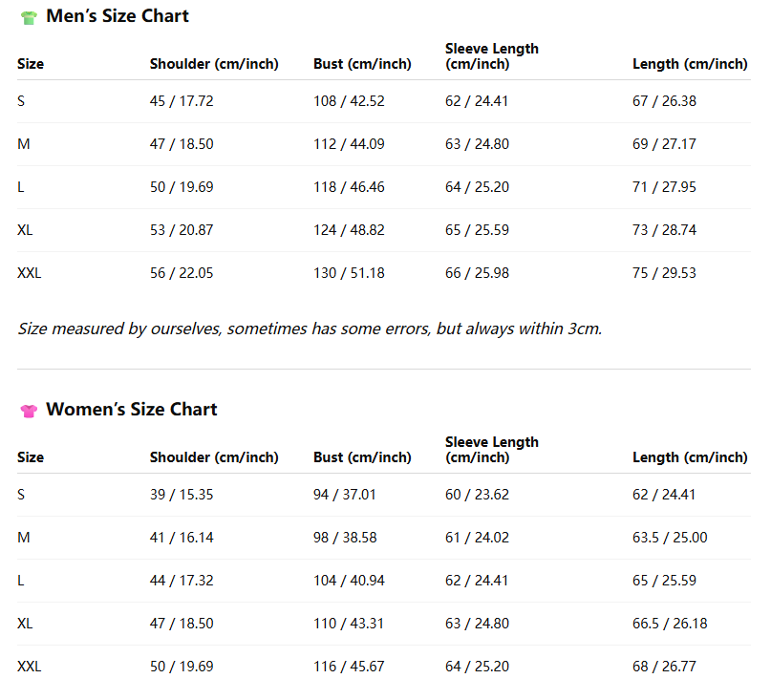Click women's M length value 63.5 / 25.00
This screenshot has height=700, width=771.
tap(670, 538)
